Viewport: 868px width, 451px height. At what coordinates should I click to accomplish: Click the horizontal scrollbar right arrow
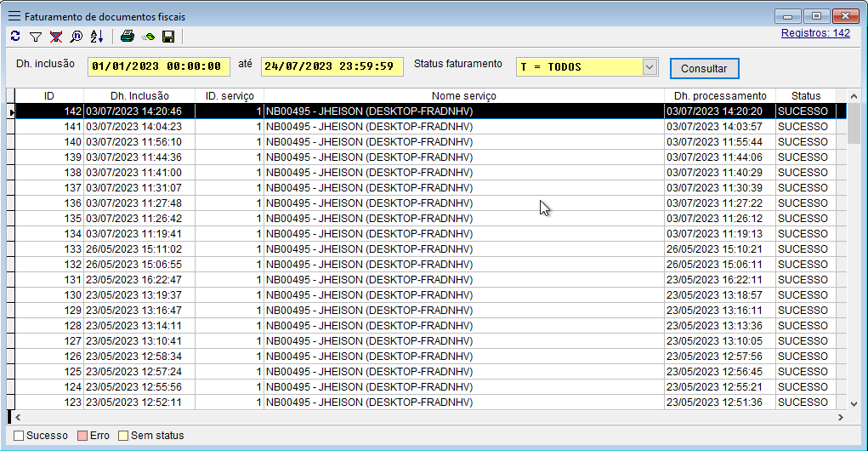tap(840, 417)
